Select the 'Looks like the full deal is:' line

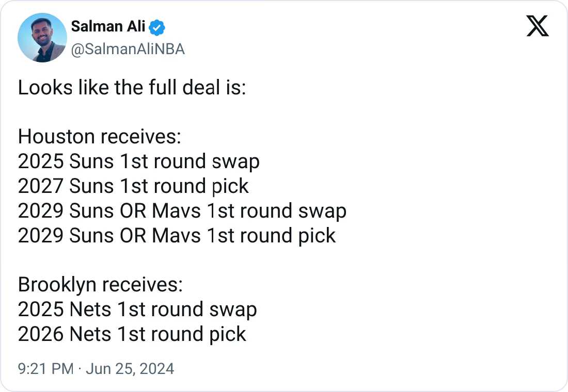[132, 88]
